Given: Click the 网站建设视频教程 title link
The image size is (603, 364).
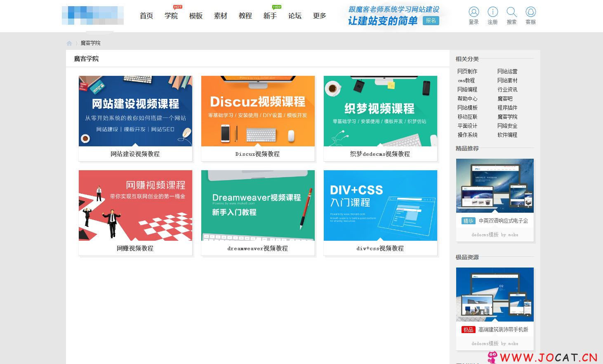Looking at the screenshot, I should tap(135, 154).
